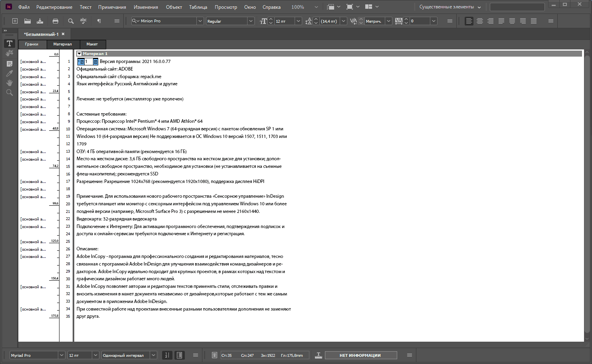
Task: Toggle paragraph styles column icon
Action: point(179,355)
